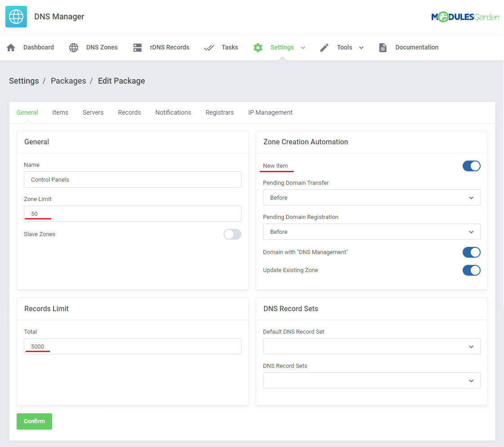
Task: Toggle Domain with "DNS Management" switch
Action: click(x=471, y=252)
